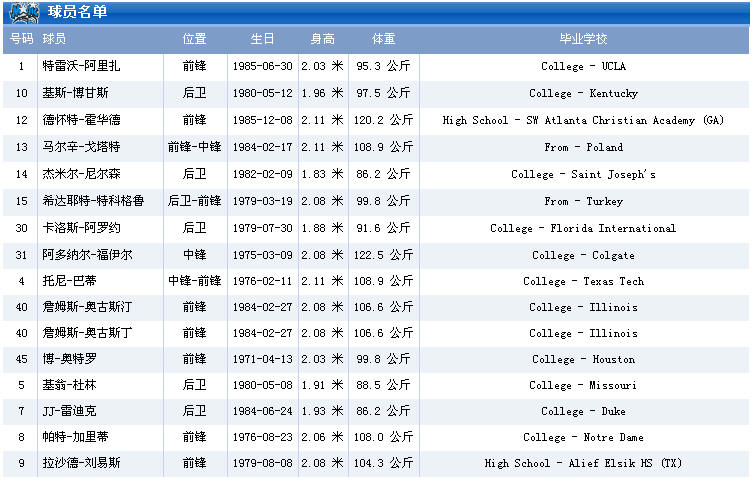Click player name 基斯-博甘斯
Screen dimensions: 753x496
(x=75, y=93)
